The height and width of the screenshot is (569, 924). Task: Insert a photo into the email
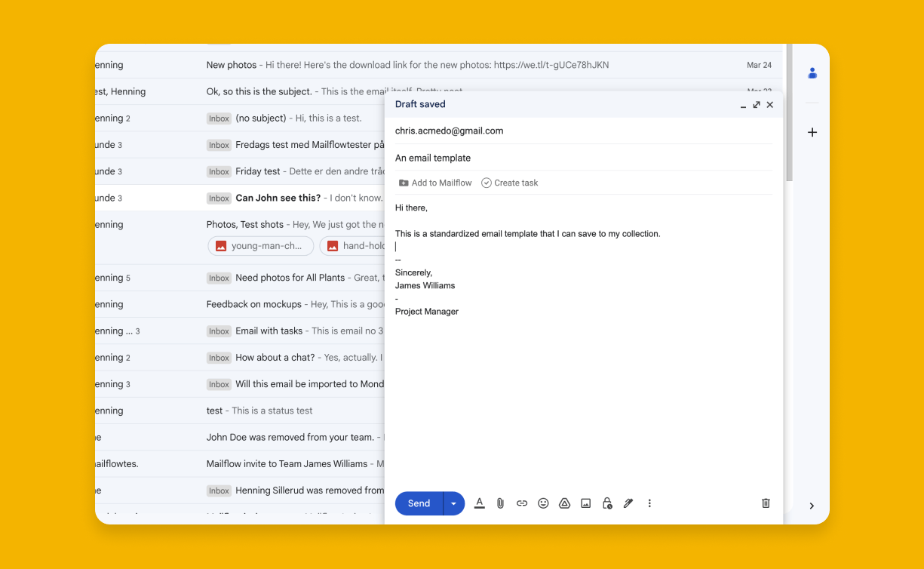click(585, 503)
